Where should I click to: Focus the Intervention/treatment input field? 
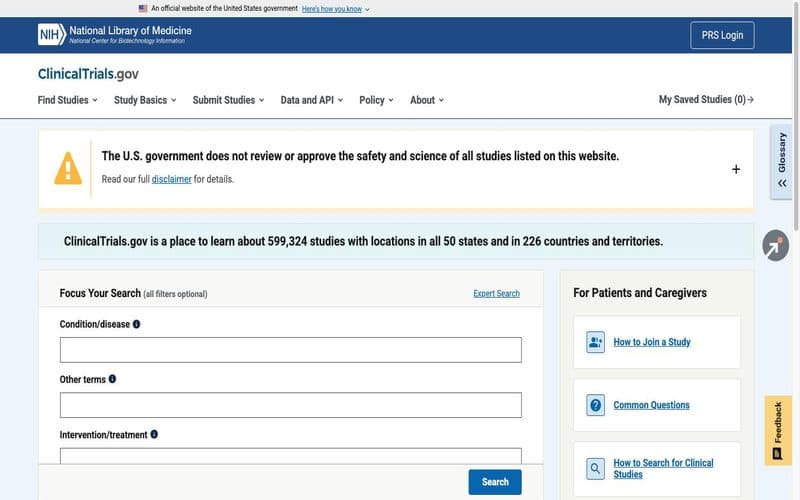tap(291, 456)
